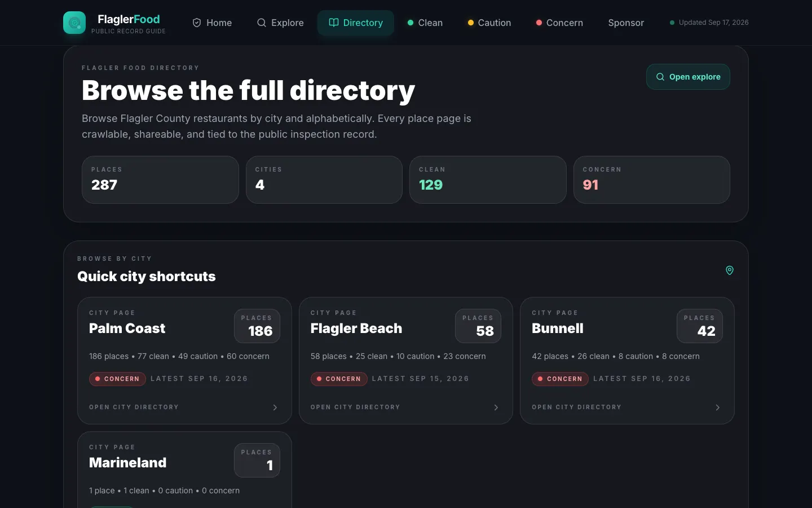
Task: Click the Places 42 badge
Action: (x=700, y=326)
